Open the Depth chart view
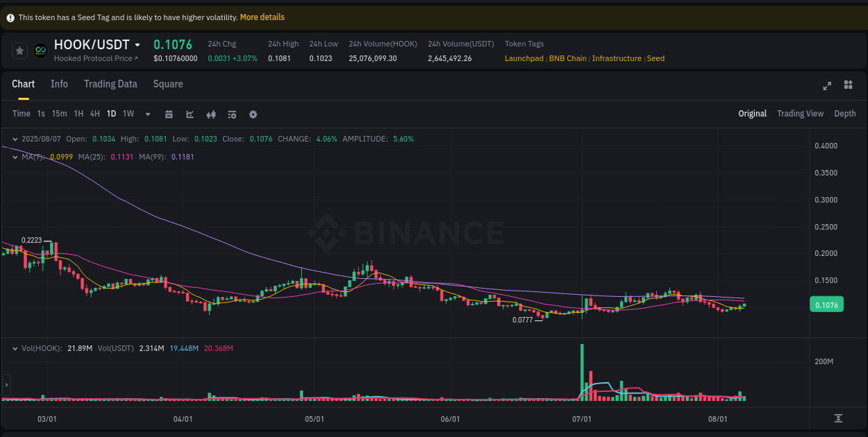This screenshot has height=437, width=868. (x=845, y=113)
